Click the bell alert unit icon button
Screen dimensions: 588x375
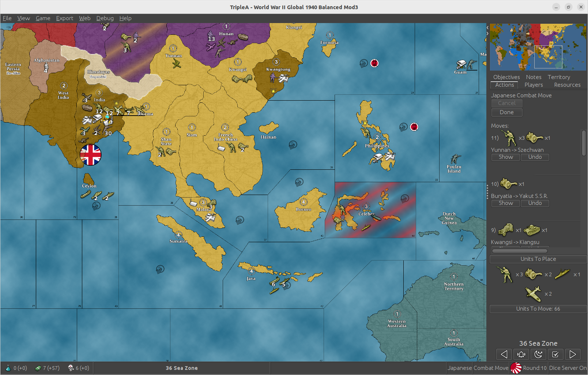pos(521,354)
